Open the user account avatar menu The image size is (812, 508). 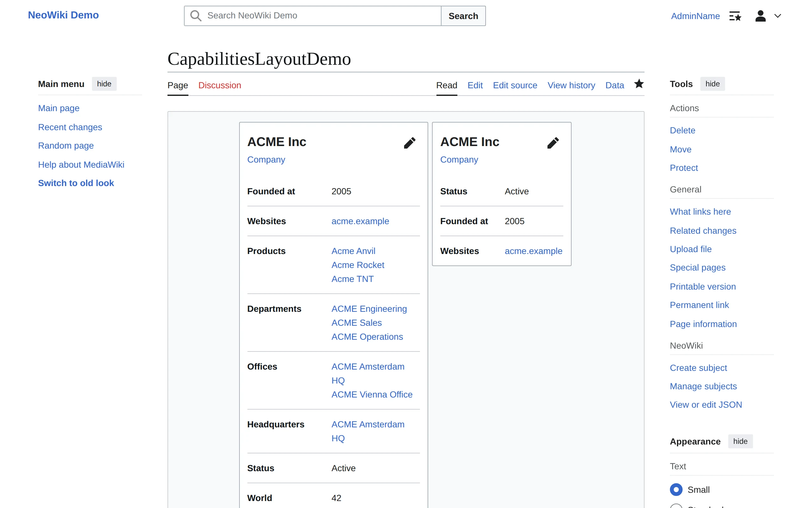point(760,16)
